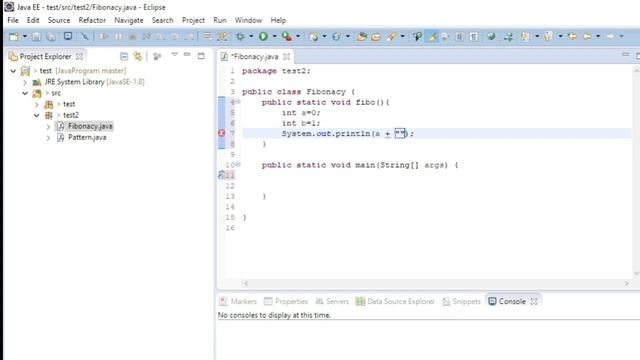
Task: Toggle Link with Editor in Project Explorer
Action: (x=138, y=56)
